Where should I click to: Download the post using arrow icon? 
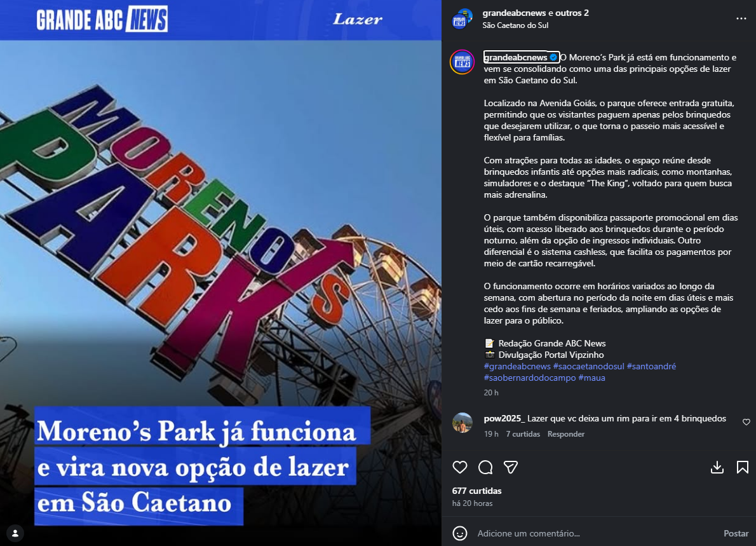pos(717,467)
